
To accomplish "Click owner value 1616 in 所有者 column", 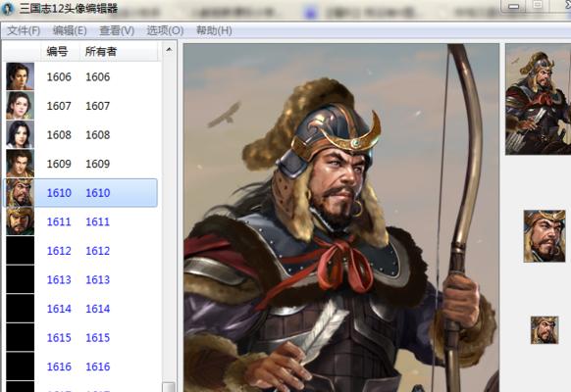I will [97, 367].
